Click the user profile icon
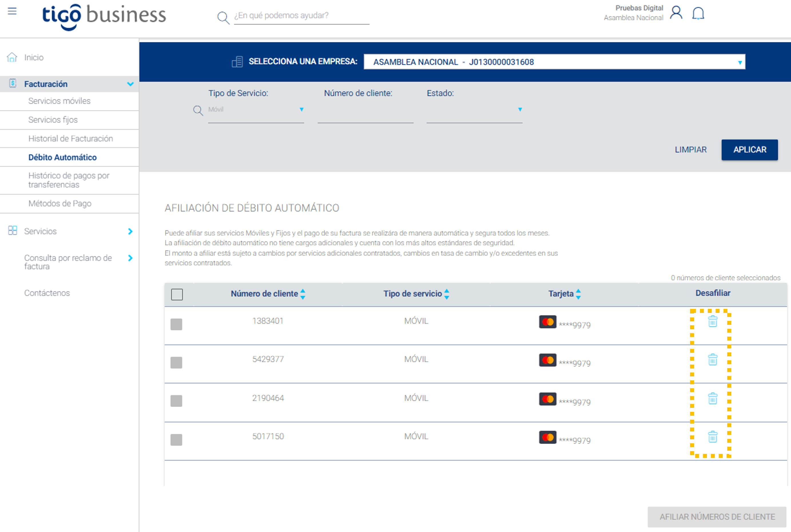Viewport: 791px width, 532px height. coord(676,13)
